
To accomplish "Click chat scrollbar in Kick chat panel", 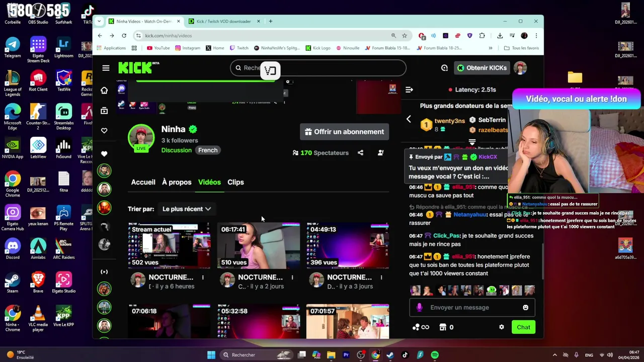I will click(x=542, y=261).
